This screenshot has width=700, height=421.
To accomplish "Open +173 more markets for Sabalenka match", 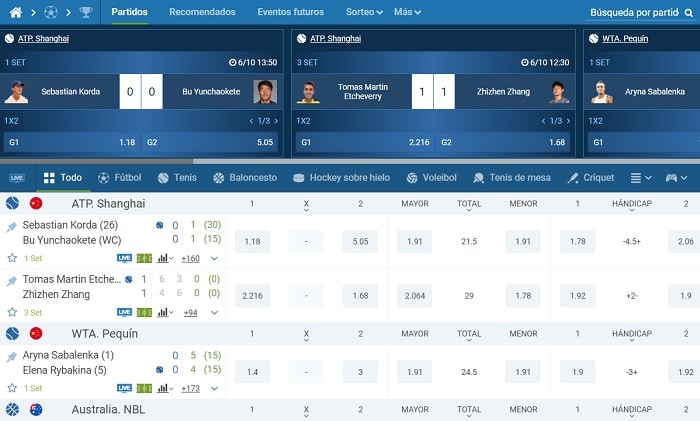I will point(190,389).
